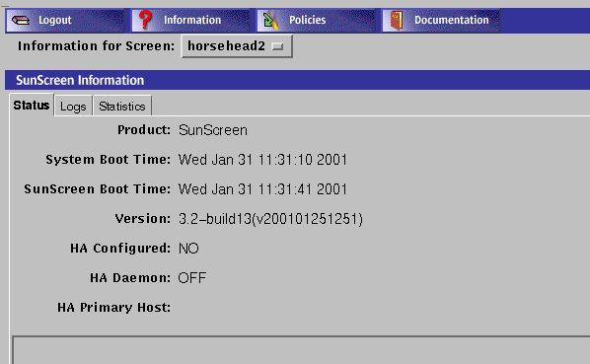The width and height of the screenshot is (590, 364).
Task: Open the horsehead2 screen dropdown
Action: tap(237, 46)
